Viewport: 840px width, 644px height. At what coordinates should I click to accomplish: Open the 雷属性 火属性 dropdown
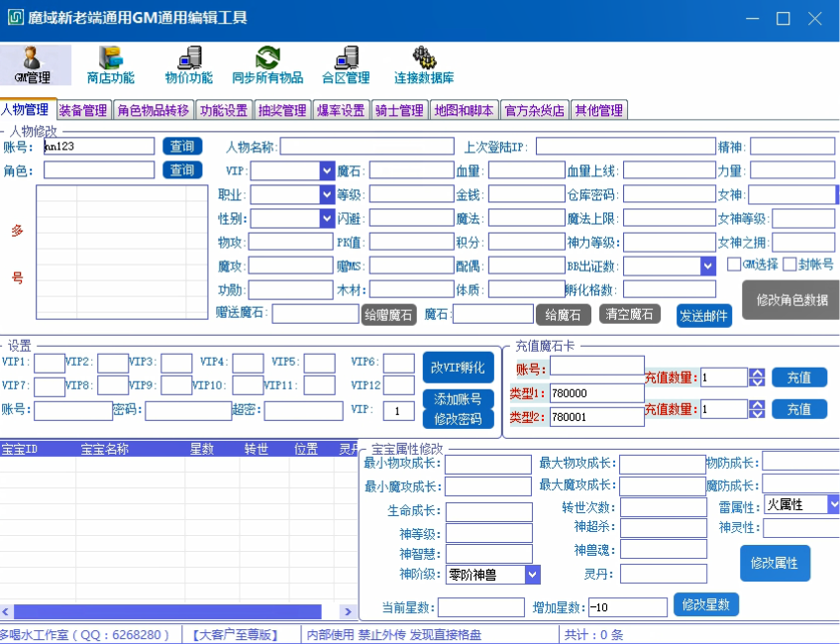click(x=833, y=504)
